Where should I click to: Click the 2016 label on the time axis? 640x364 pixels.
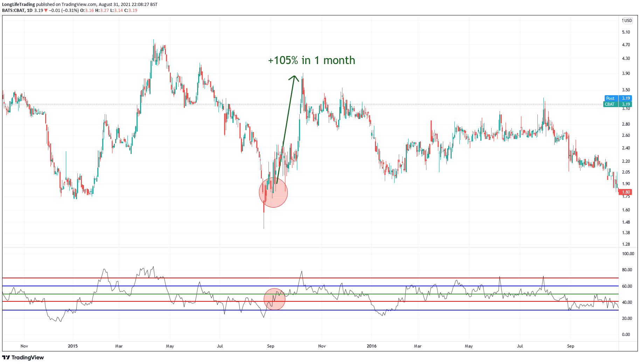(371, 346)
